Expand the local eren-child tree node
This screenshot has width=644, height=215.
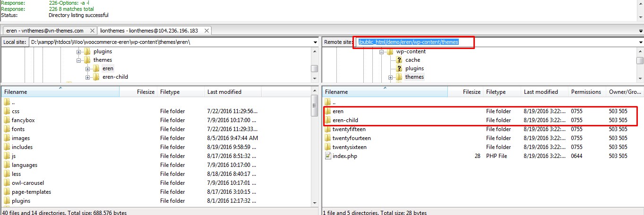pos(88,77)
